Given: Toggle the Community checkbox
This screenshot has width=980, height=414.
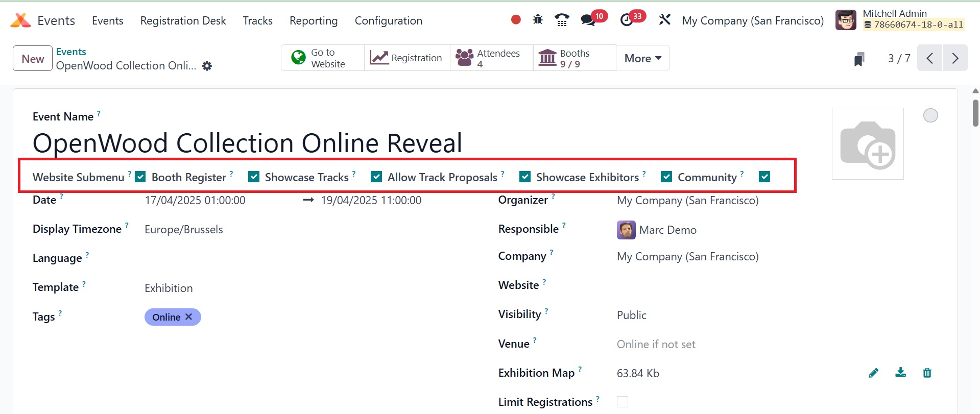Looking at the screenshot, I should [764, 177].
